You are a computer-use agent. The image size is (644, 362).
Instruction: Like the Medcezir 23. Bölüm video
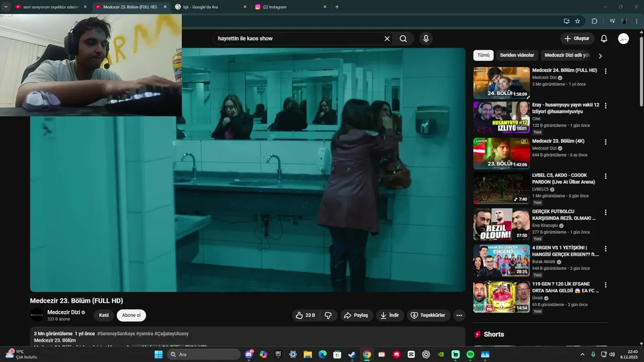tap(305, 315)
